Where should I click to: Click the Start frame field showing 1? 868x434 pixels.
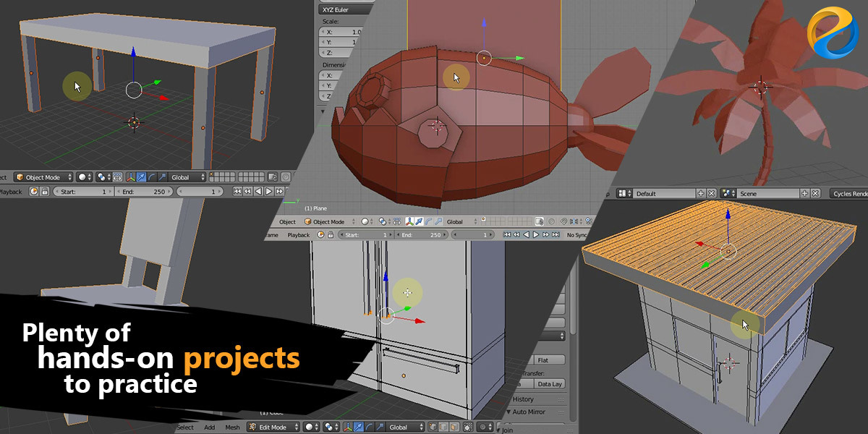[x=85, y=192]
